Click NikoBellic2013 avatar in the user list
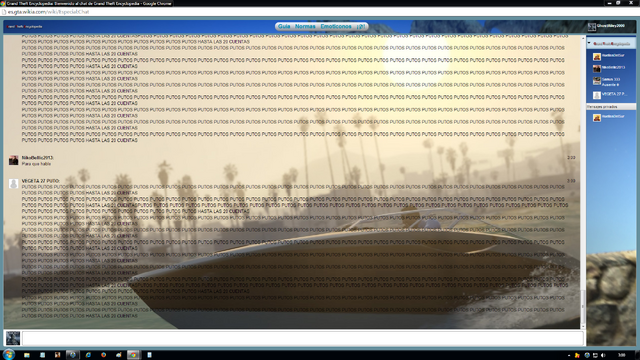640x360 pixels. (x=597, y=69)
